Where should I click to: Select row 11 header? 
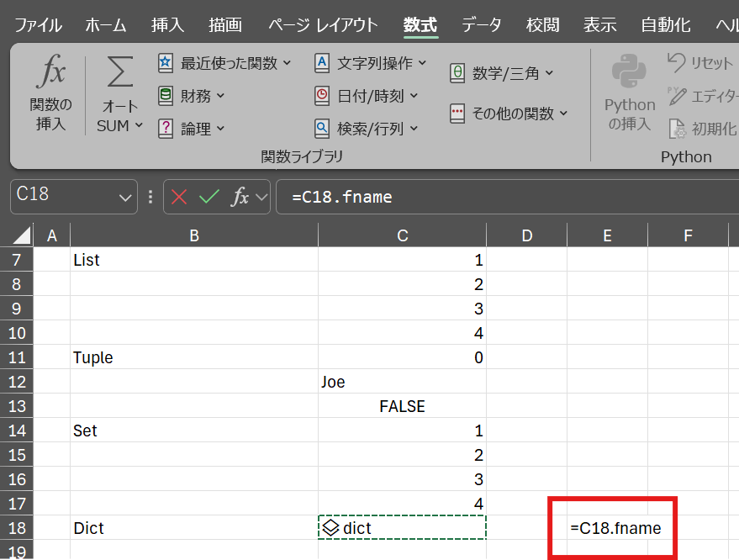tap(17, 357)
